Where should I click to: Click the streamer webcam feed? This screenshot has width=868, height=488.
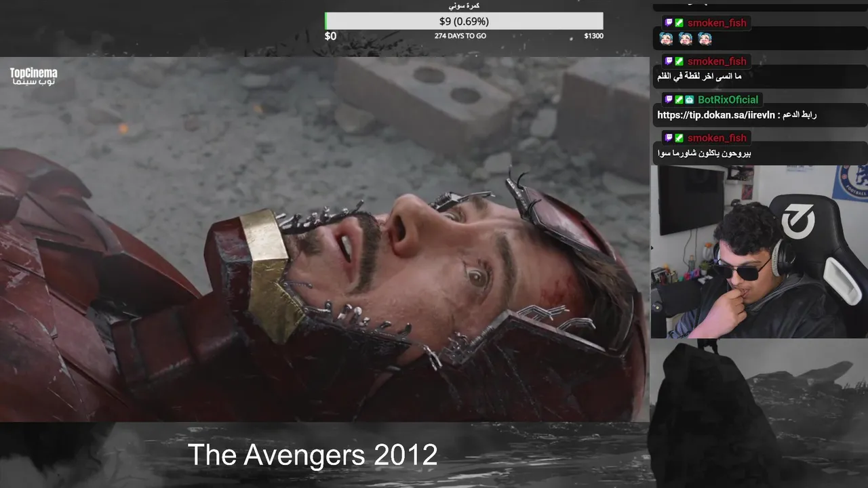pyautogui.click(x=759, y=251)
